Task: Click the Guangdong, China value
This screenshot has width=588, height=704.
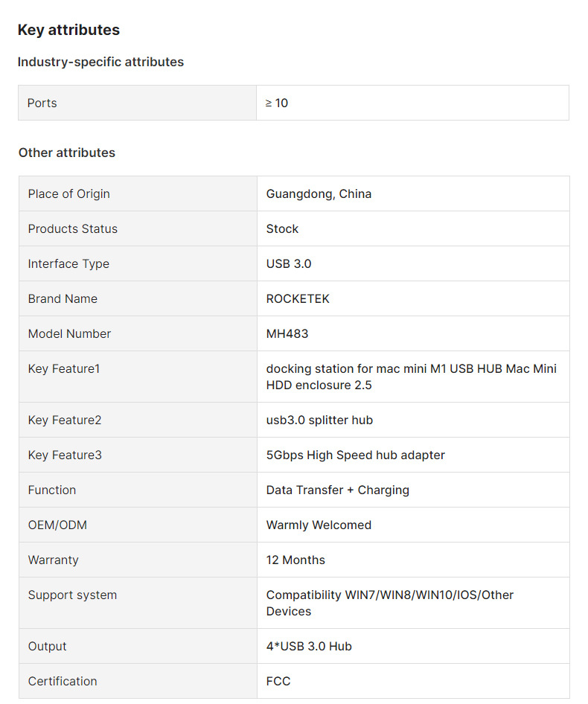Action: pos(319,193)
